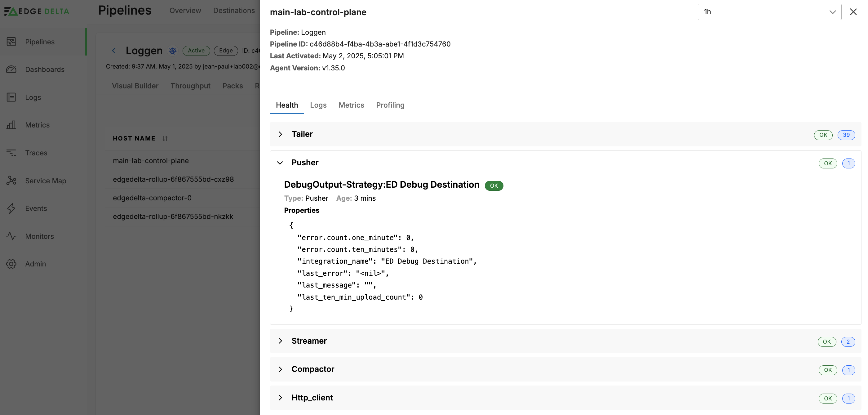The image size is (868, 415).
Task: Click the Edge Delta logo
Action: pyautogui.click(x=36, y=11)
